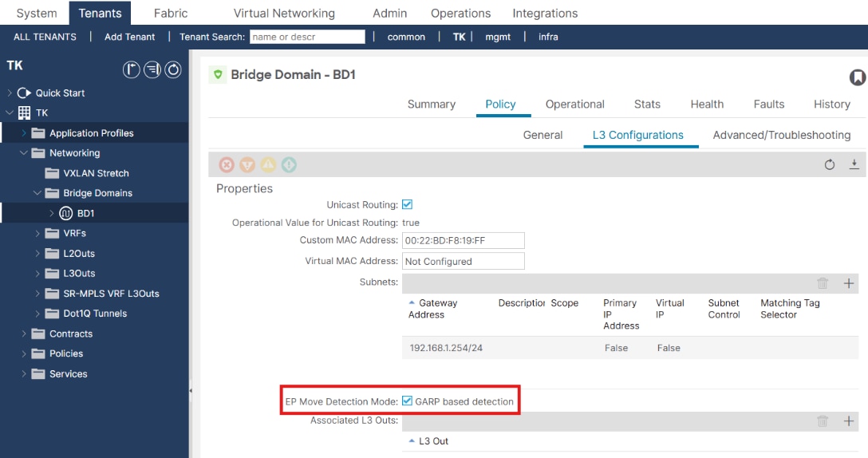868x458 pixels.
Task: Open the Virtual Networking menu
Action: (284, 14)
